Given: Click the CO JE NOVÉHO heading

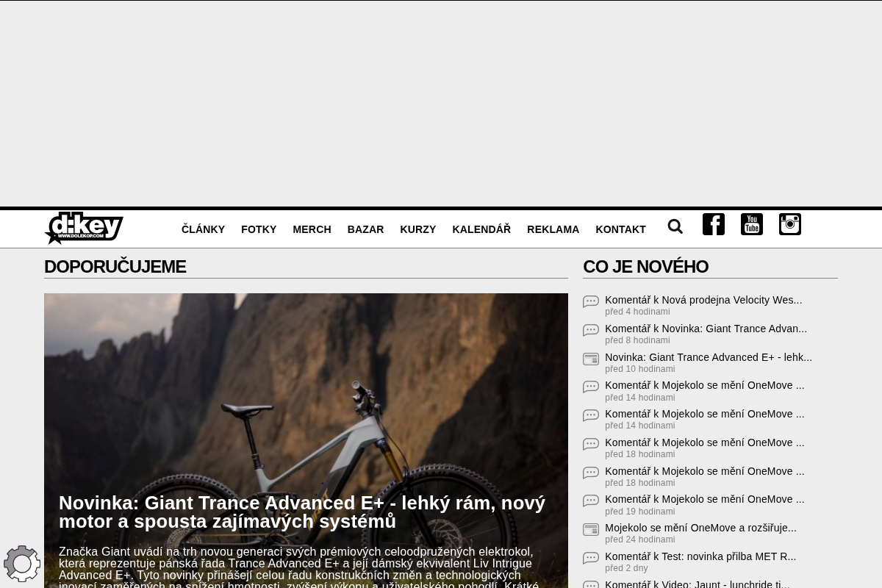Looking at the screenshot, I should pos(645,267).
